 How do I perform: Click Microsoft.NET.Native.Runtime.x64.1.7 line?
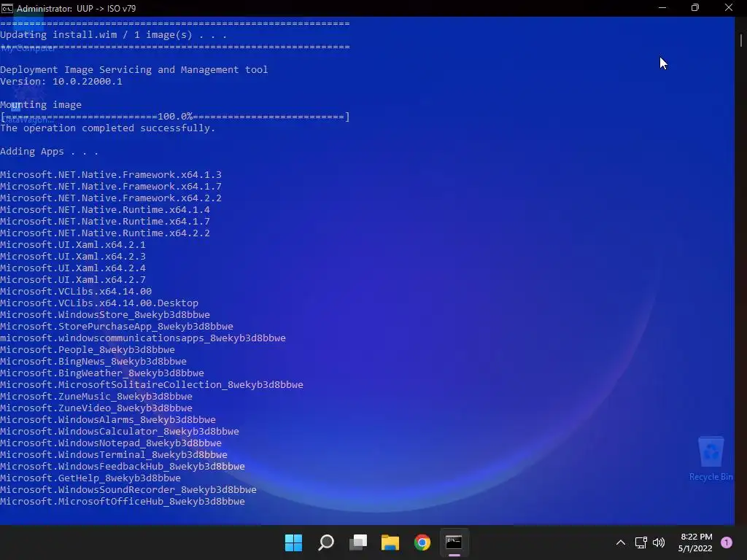(105, 222)
